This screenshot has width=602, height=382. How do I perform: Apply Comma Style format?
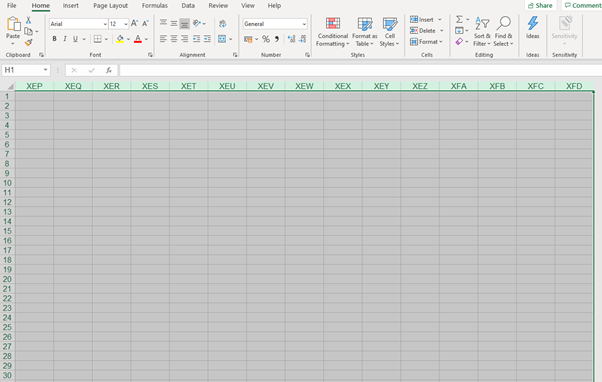coord(276,39)
